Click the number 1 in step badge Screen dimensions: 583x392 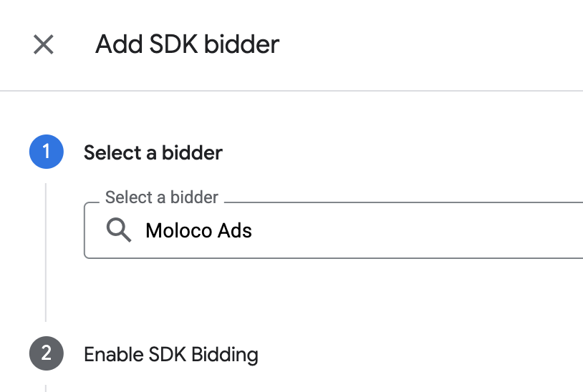pyautogui.click(x=47, y=152)
